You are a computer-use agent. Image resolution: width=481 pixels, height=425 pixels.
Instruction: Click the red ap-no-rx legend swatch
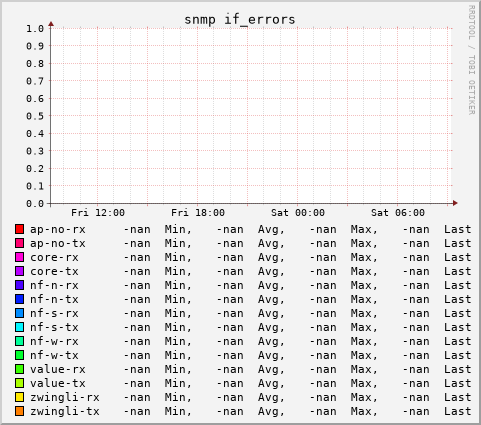click(x=19, y=229)
